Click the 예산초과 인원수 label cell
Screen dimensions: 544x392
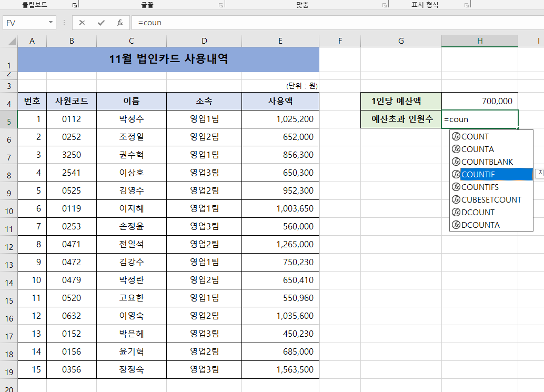point(401,119)
